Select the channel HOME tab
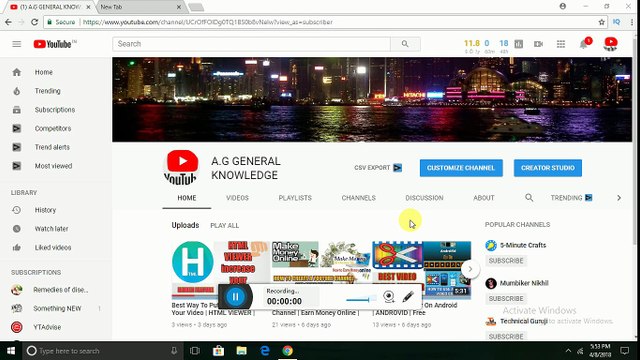 (187, 198)
